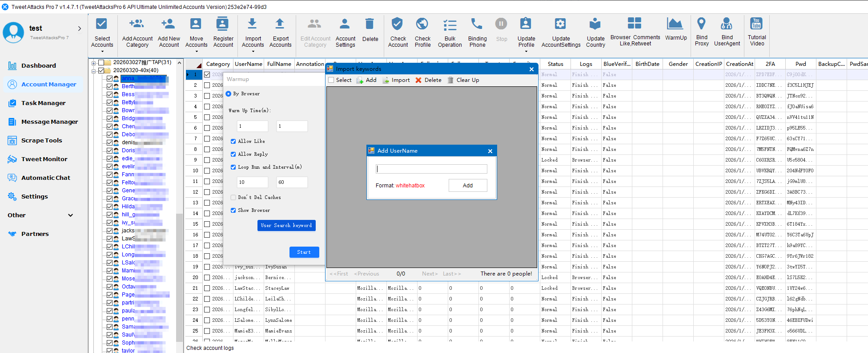Viewport: 868px width, 353px height.
Task: Go to Scrape Tools section
Action: (x=41, y=140)
